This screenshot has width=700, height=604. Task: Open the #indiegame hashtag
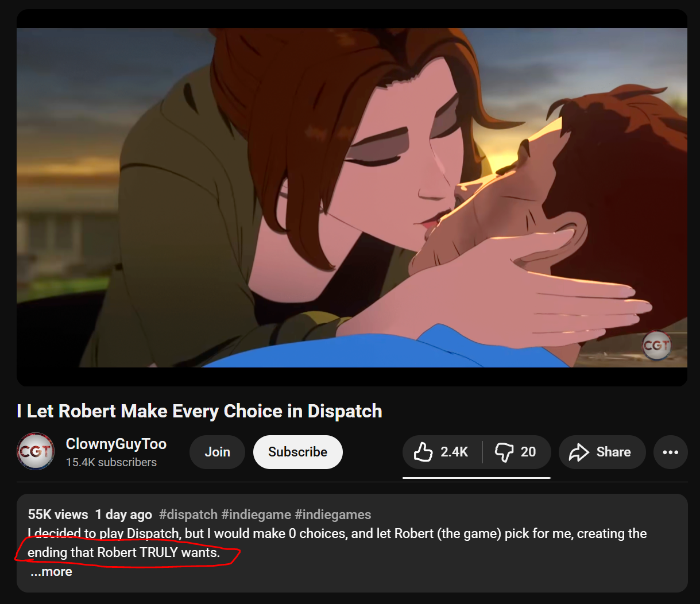click(x=256, y=514)
